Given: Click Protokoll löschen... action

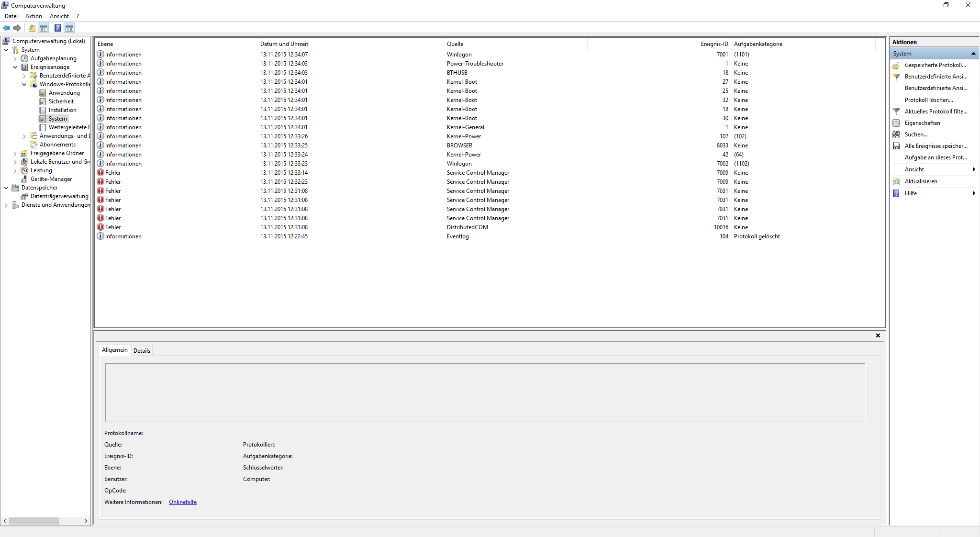Looking at the screenshot, I should tap(928, 100).
